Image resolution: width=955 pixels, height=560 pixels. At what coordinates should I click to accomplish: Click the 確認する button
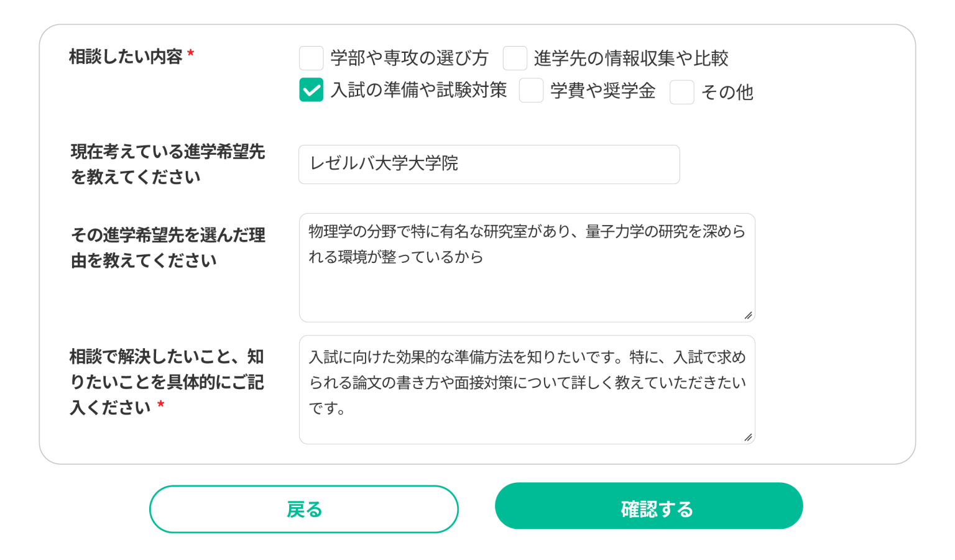(648, 507)
